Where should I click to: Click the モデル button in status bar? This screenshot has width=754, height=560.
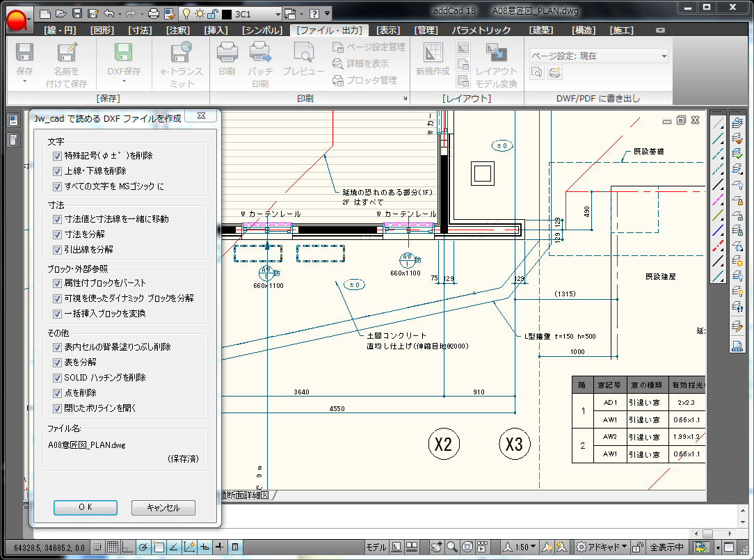[376, 547]
